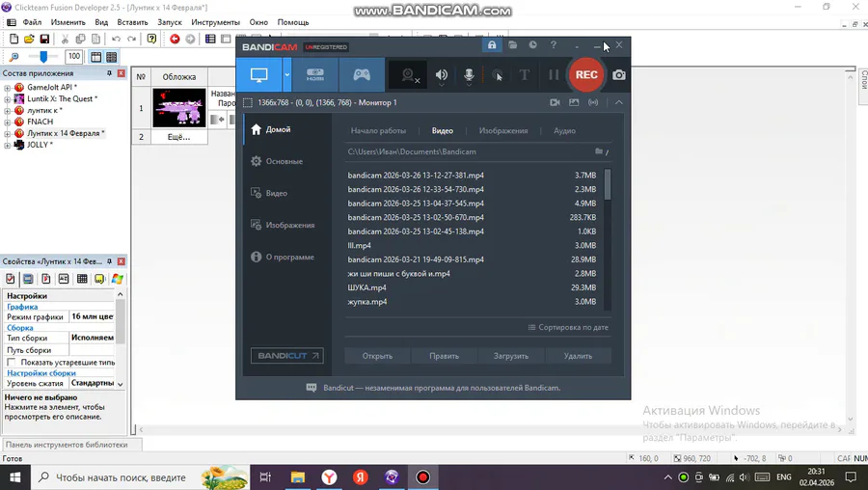
Task: Click the Удалить button
Action: coord(578,356)
